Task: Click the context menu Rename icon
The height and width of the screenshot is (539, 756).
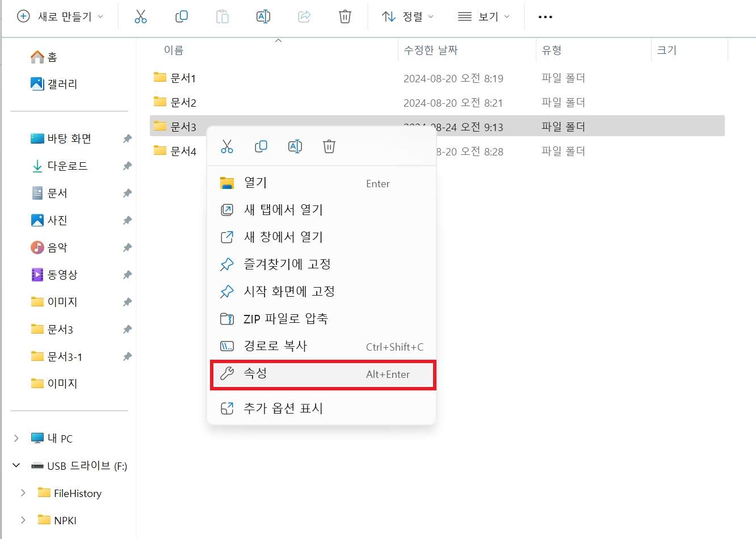Action: tap(295, 147)
